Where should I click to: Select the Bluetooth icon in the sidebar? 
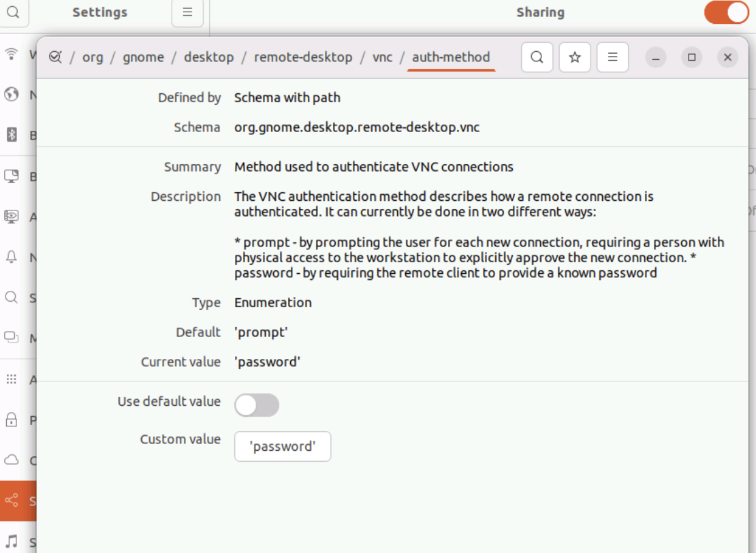click(12, 135)
